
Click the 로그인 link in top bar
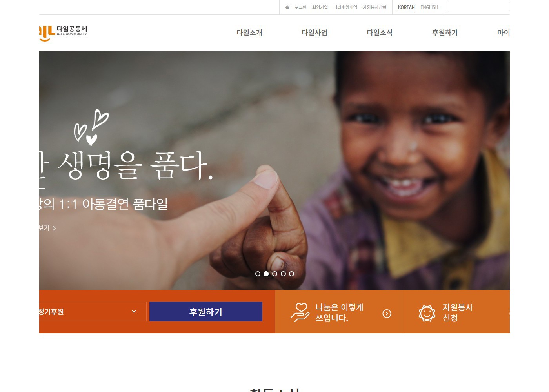pyautogui.click(x=300, y=7)
